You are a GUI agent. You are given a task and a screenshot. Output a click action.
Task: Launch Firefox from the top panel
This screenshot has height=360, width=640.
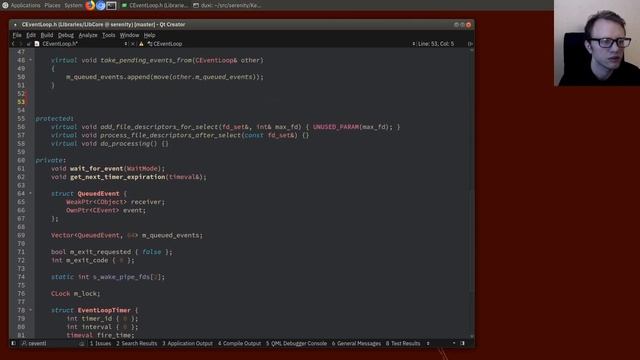click(90, 5)
